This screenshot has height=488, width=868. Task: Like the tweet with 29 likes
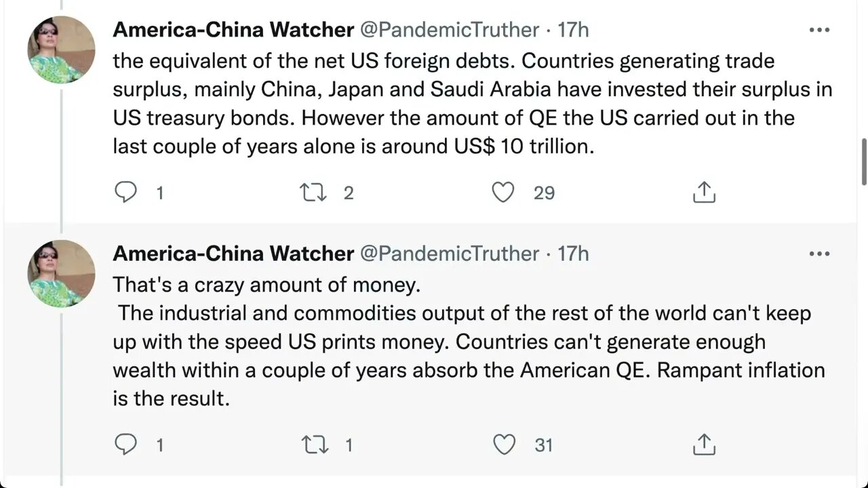[502, 193]
